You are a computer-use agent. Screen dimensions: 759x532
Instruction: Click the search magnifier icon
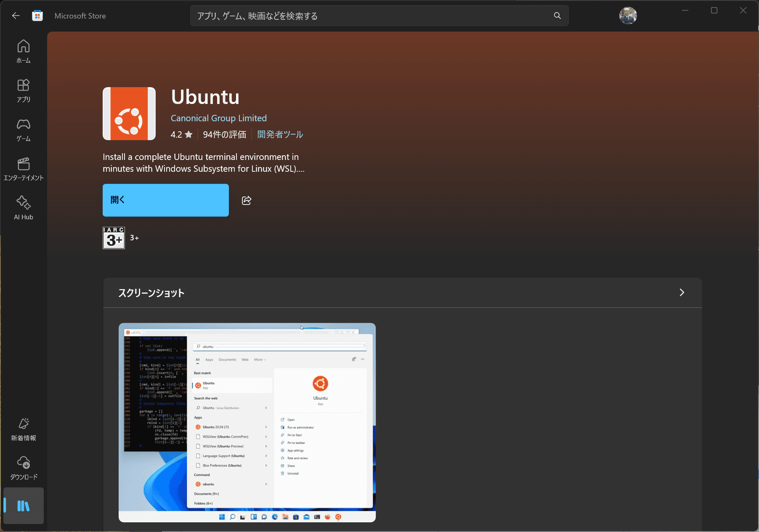coord(557,16)
